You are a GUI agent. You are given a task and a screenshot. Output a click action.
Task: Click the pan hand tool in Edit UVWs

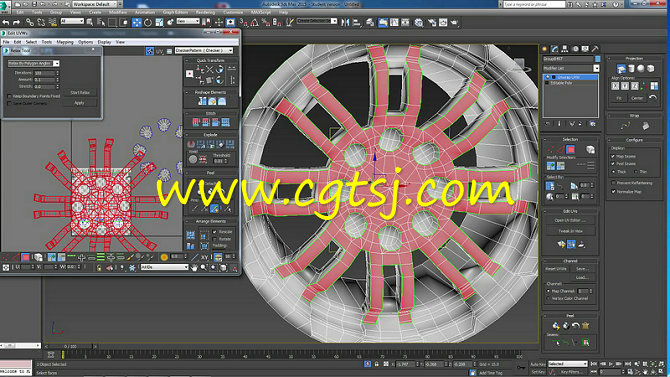[194, 268]
